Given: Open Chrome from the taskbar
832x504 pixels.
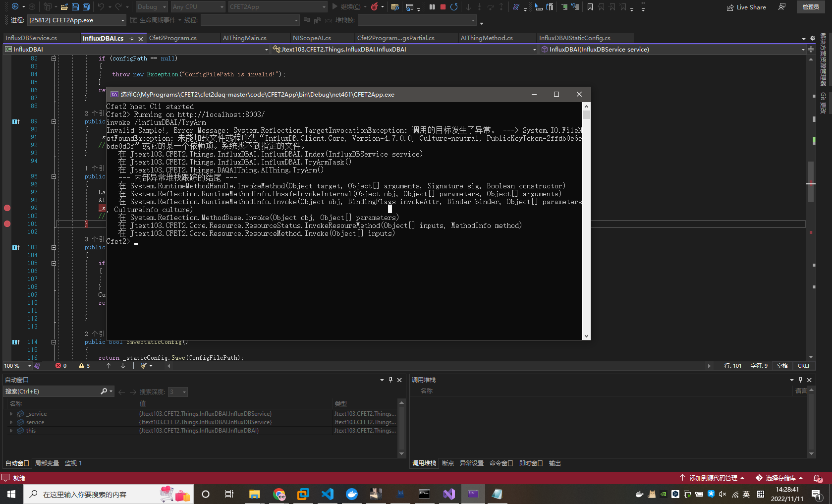Looking at the screenshot, I should [279, 494].
